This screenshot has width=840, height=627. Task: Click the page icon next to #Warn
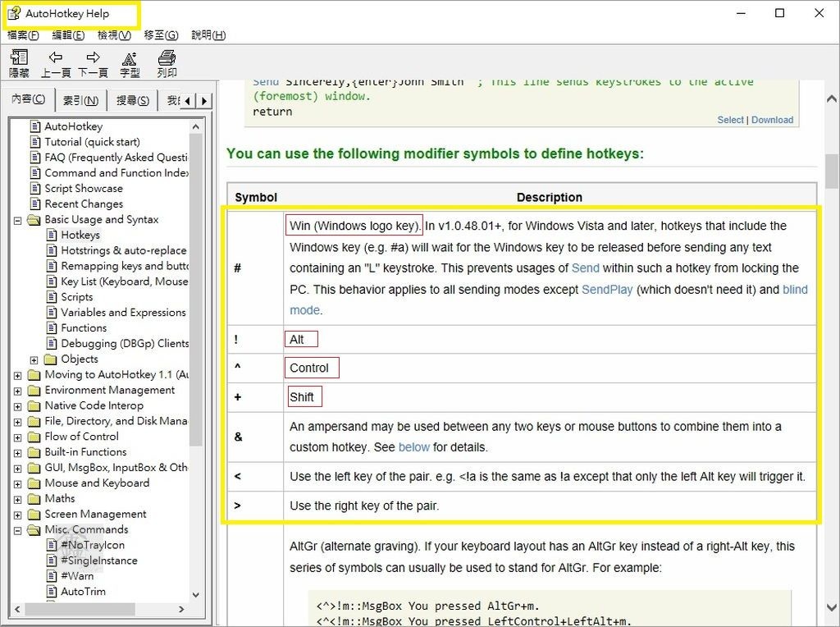(52, 576)
